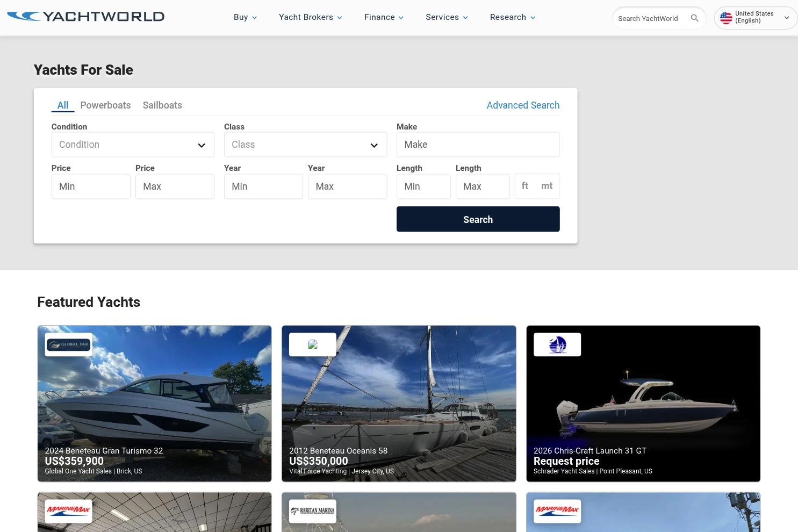Expand the Yacht Brokers menu
Viewport: 798px width, 532px height.
(x=311, y=17)
